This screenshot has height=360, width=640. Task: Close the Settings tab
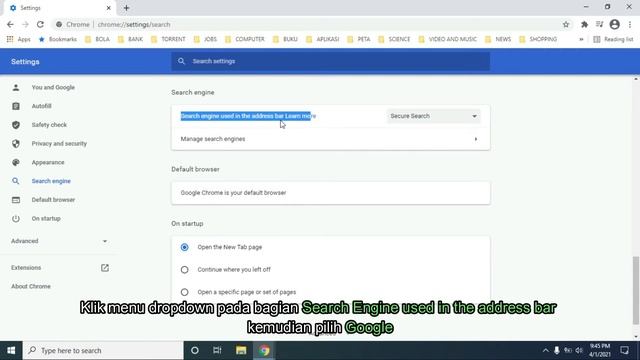[x=109, y=8]
